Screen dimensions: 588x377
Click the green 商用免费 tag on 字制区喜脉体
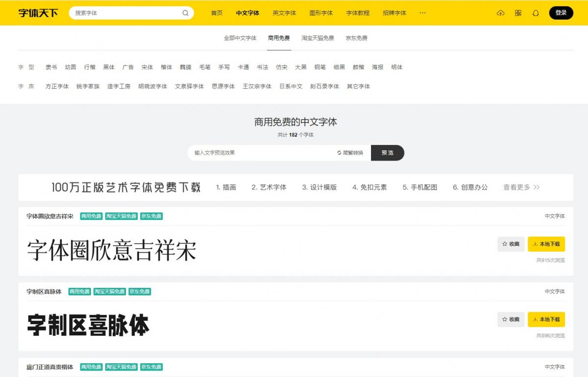pyautogui.click(x=79, y=291)
